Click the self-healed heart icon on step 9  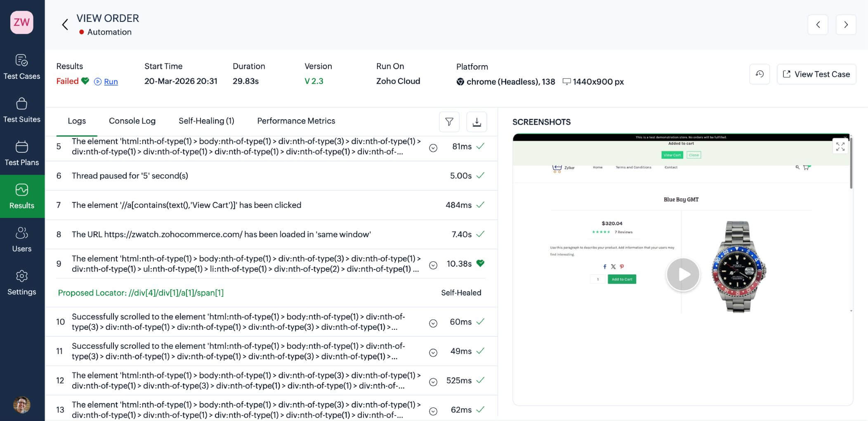click(x=480, y=263)
